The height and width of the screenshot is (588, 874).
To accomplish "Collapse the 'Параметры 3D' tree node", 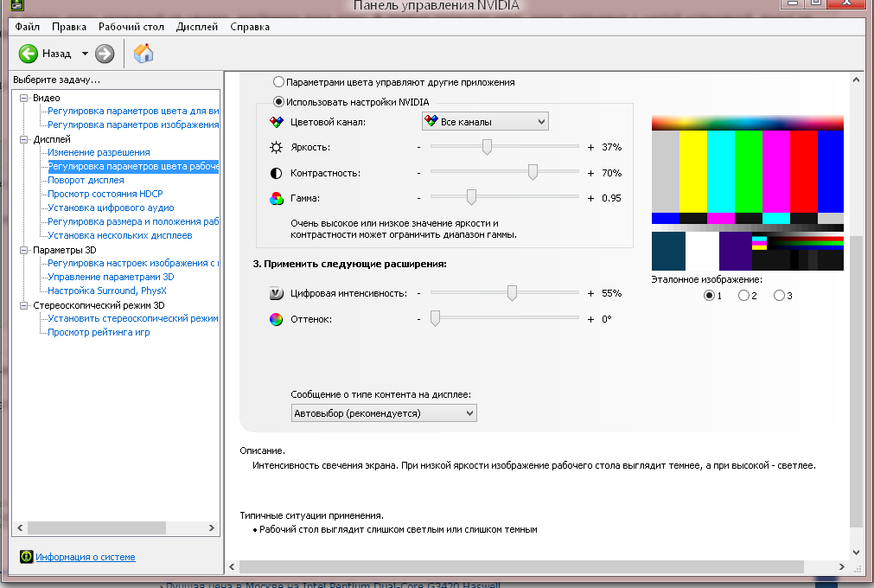I will click(24, 250).
